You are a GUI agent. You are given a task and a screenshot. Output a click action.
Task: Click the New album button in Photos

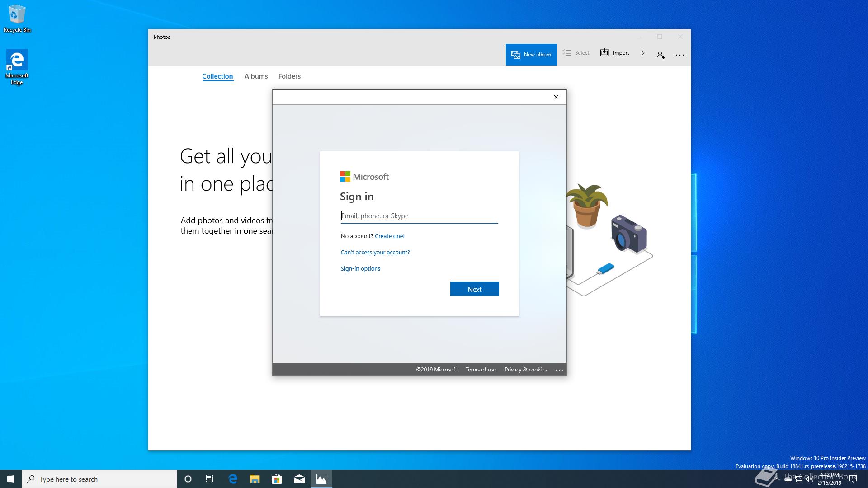[531, 55]
